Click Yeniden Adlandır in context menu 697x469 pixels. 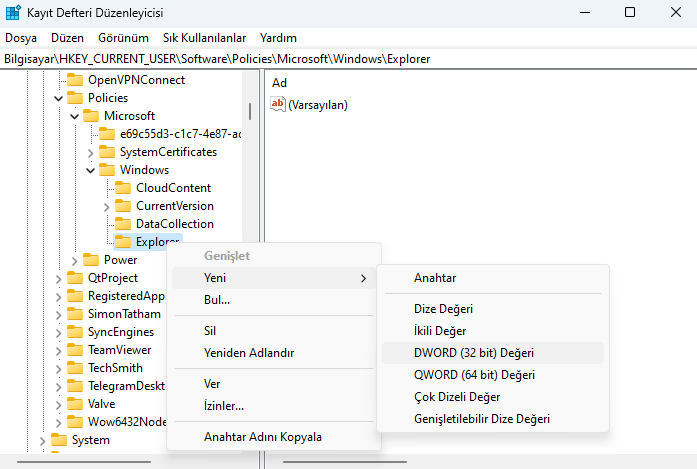(248, 353)
